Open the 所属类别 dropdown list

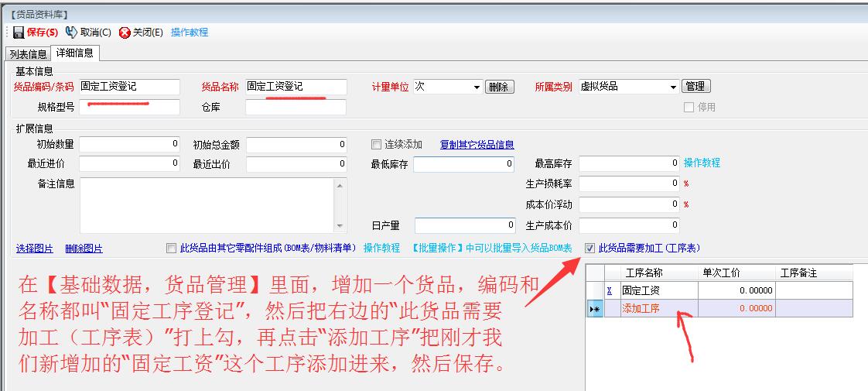coord(673,87)
